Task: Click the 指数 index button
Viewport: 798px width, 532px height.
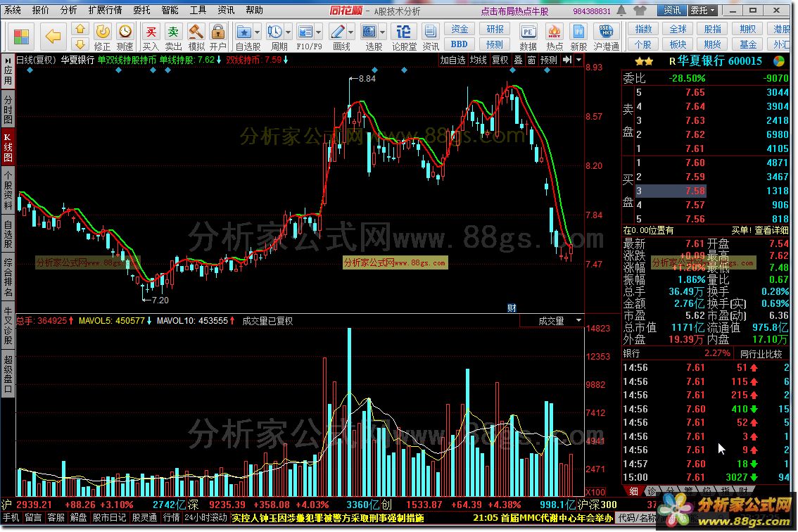Action: [643, 30]
